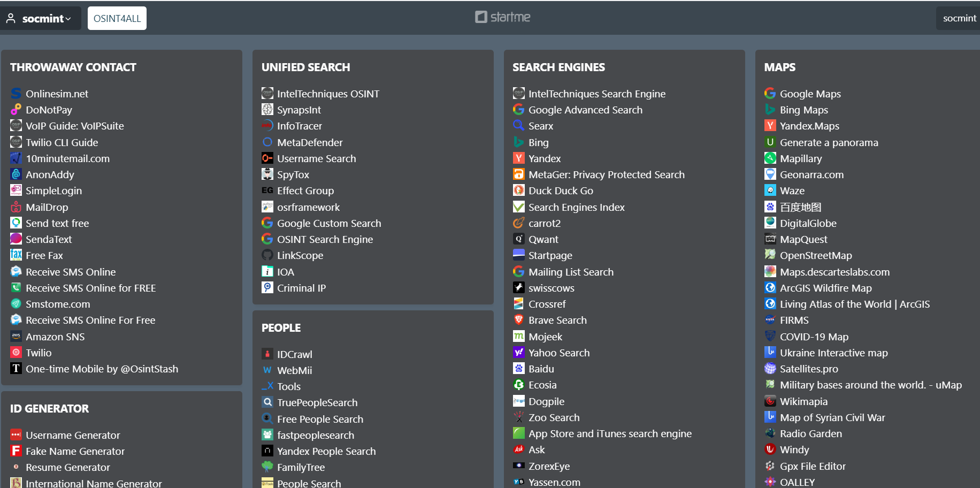Open the VoIP Guide: VoIPSuite link
The image size is (980, 488).
click(75, 126)
